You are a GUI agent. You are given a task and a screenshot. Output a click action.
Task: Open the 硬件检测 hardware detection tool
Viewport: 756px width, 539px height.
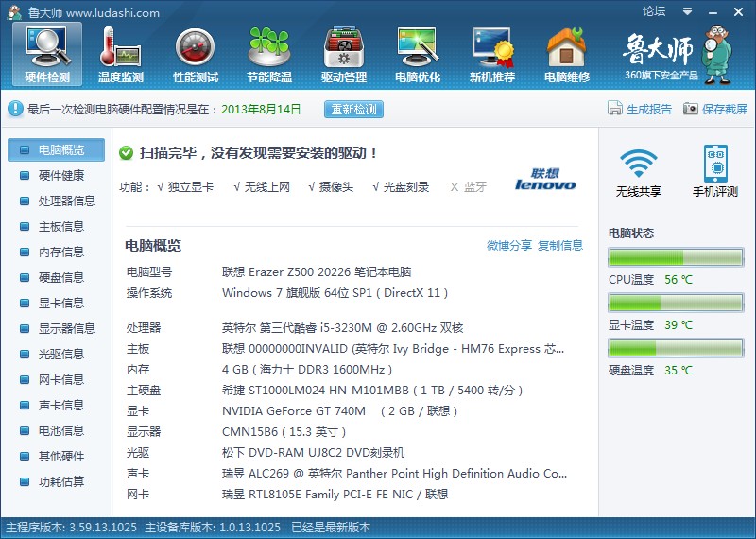(x=47, y=55)
